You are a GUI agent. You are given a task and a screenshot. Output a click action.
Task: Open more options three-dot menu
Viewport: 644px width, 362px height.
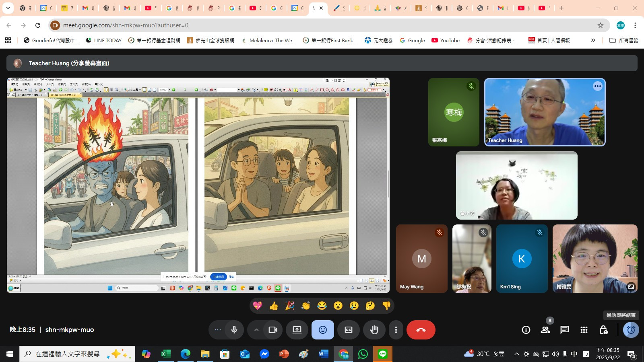pos(396,330)
